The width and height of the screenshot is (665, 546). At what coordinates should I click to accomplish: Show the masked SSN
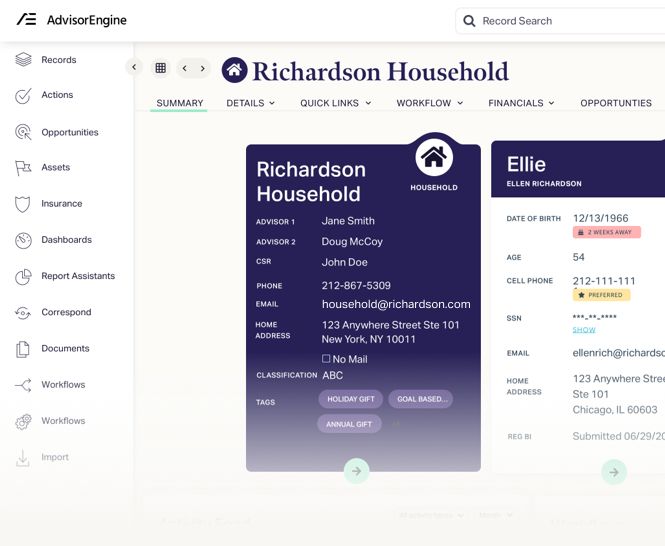tap(584, 330)
